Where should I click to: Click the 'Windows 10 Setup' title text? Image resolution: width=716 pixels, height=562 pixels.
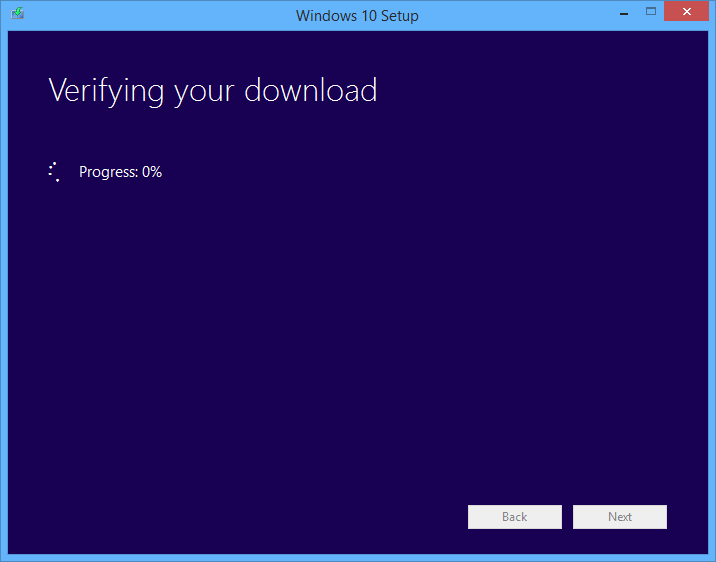pyautogui.click(x=357, y=16)
